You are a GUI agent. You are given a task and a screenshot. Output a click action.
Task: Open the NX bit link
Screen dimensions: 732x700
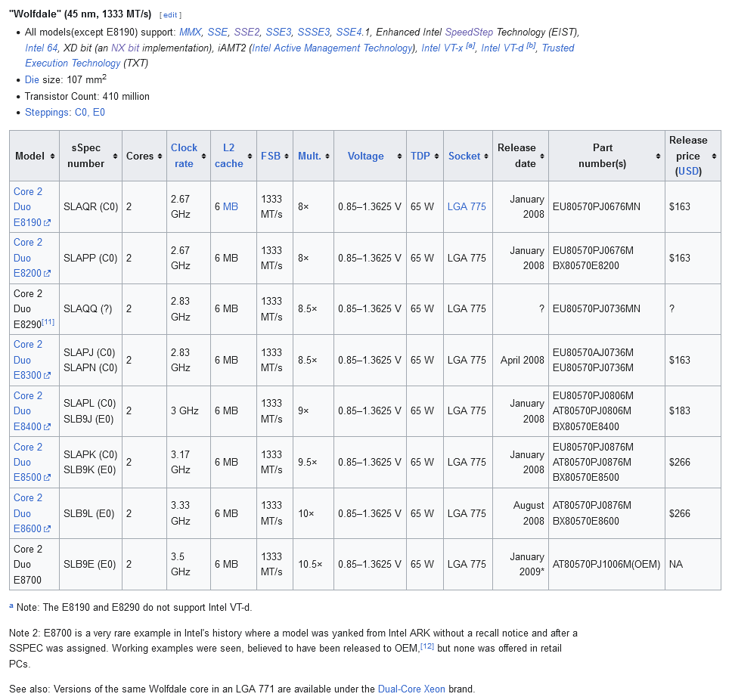[x=125, y=48]
